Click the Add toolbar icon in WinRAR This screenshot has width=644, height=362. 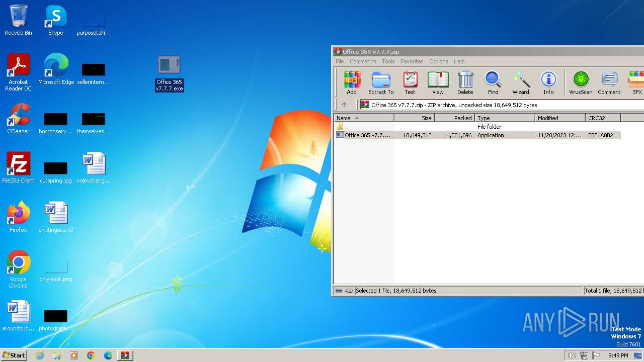pos(352,83)
